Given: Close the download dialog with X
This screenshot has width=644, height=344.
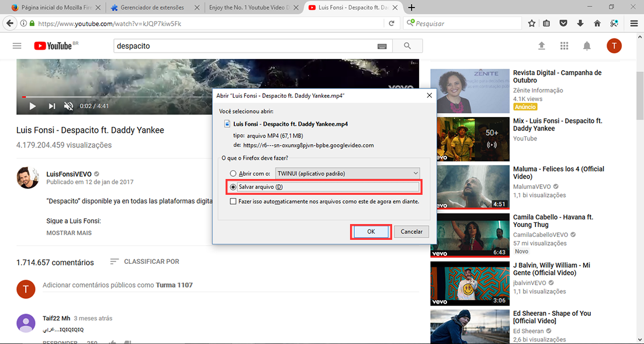Looking at the screenshot, I should tap(429, 95).
